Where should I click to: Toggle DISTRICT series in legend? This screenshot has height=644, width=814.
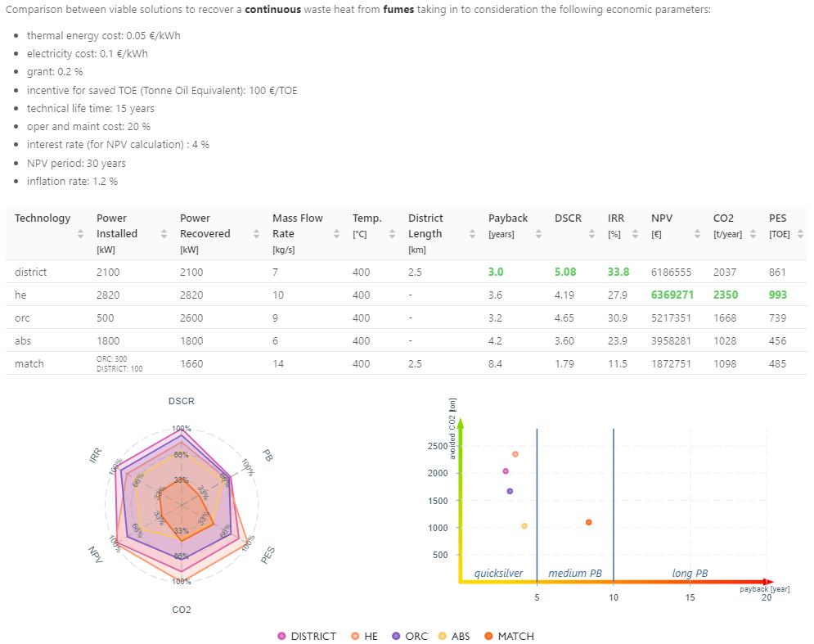coord(307,636)
